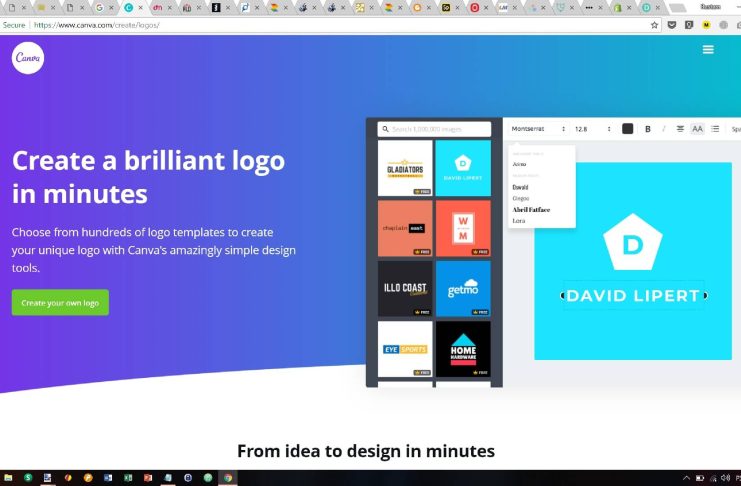Click the yellow round M extension icon
Image resolution: width=741 pixels, height=486 pixels.
click(x=707, y=25)
